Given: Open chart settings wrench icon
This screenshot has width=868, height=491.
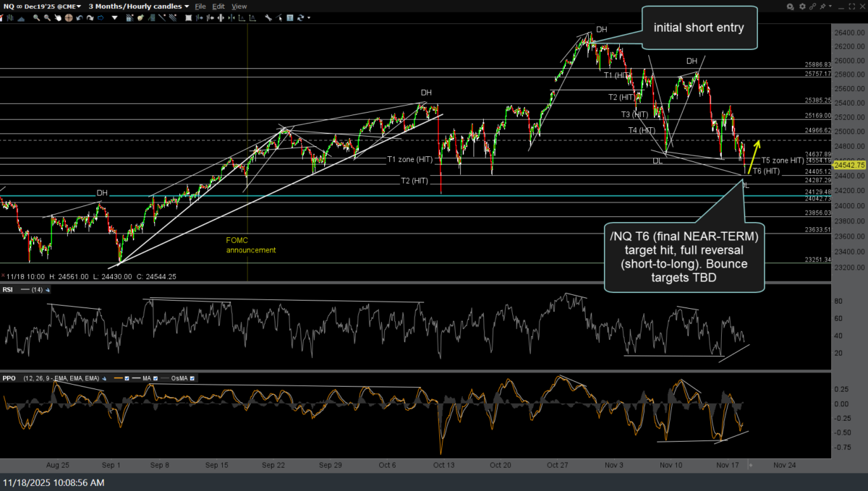Looking at the screenshot, I should [268, 18].
